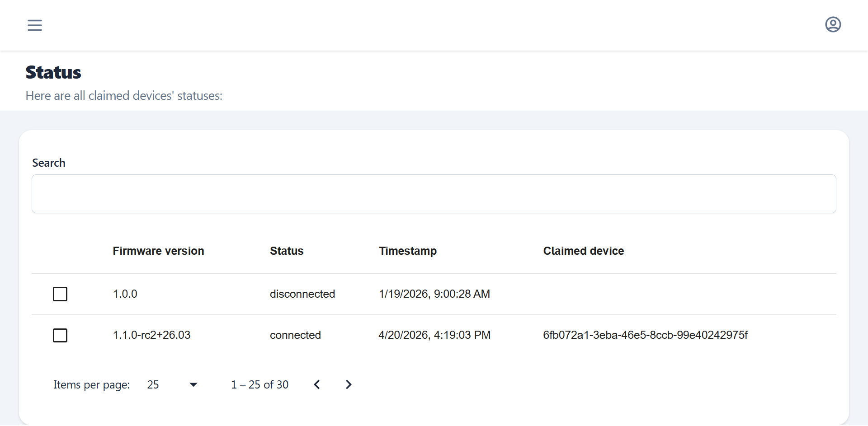The height and width of the screenshot is (426, 868).
Task: Sort by the Firmware version column header
Action: tap(158, 251)
